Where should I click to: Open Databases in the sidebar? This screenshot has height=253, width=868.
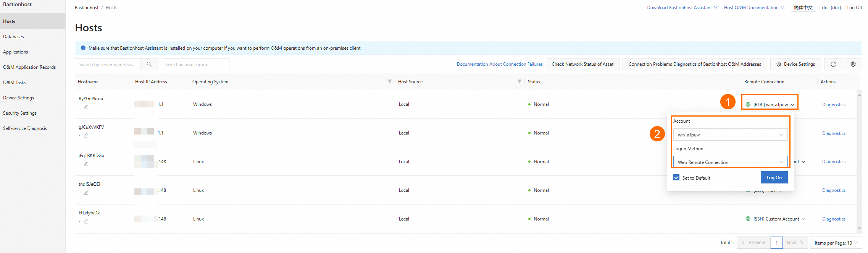coord(14,37)
